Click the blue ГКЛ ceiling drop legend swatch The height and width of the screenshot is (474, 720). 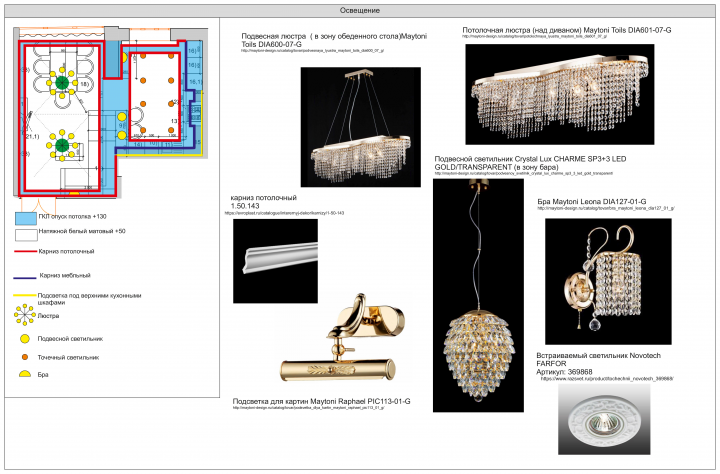coord(26,218)
